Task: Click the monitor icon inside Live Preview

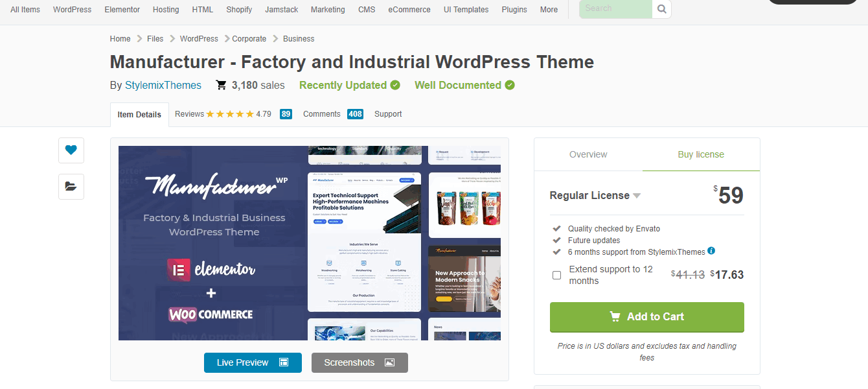Action: pos(282,362)
